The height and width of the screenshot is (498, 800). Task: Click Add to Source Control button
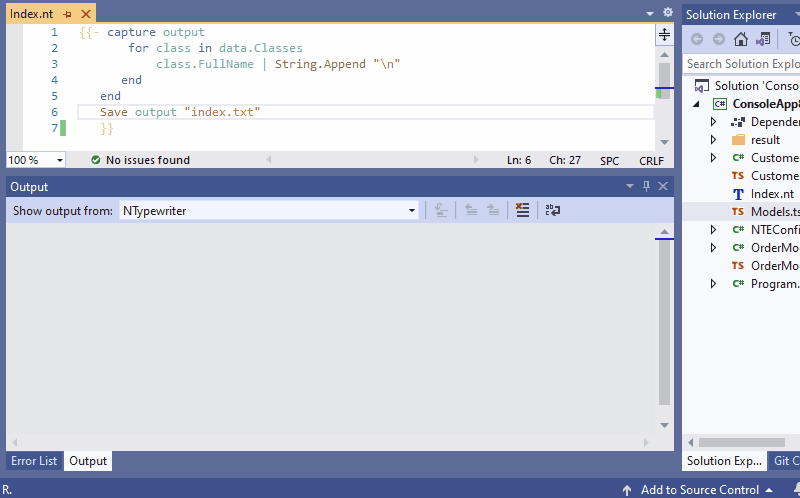coord(699,490)
